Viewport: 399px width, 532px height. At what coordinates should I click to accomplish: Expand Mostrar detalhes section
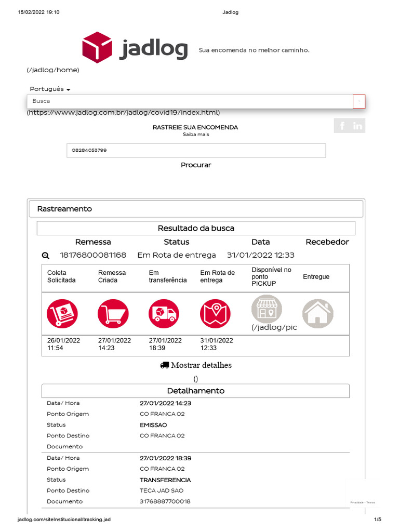pyautogui.click(x=196, y=365)
